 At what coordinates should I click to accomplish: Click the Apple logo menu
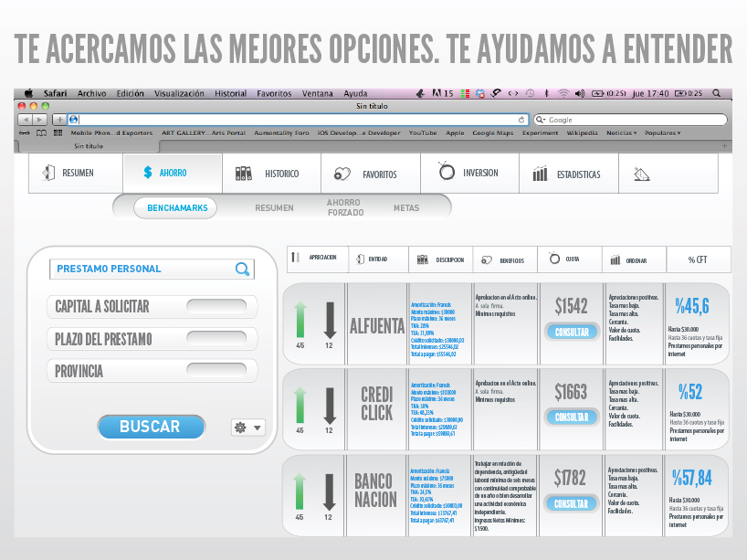point(28,93)
